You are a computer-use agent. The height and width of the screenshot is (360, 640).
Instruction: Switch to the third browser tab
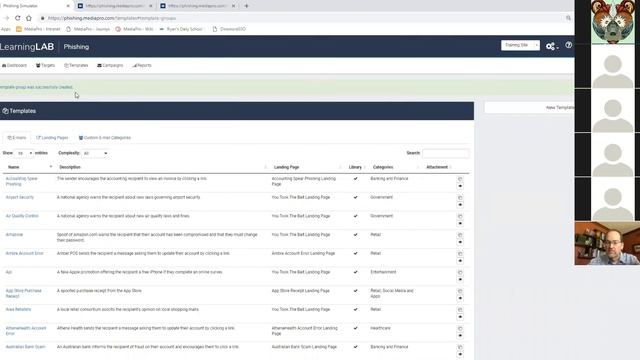pos(198,6)
